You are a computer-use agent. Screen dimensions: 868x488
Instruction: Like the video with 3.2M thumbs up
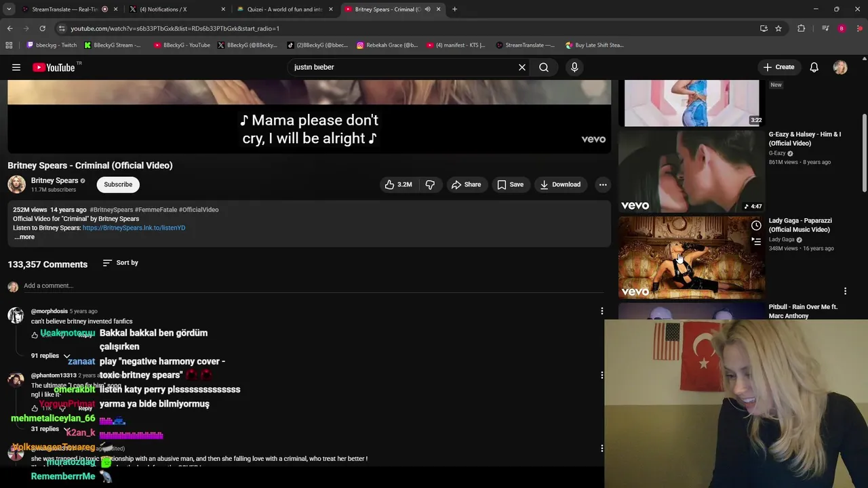tap(399, 184)
